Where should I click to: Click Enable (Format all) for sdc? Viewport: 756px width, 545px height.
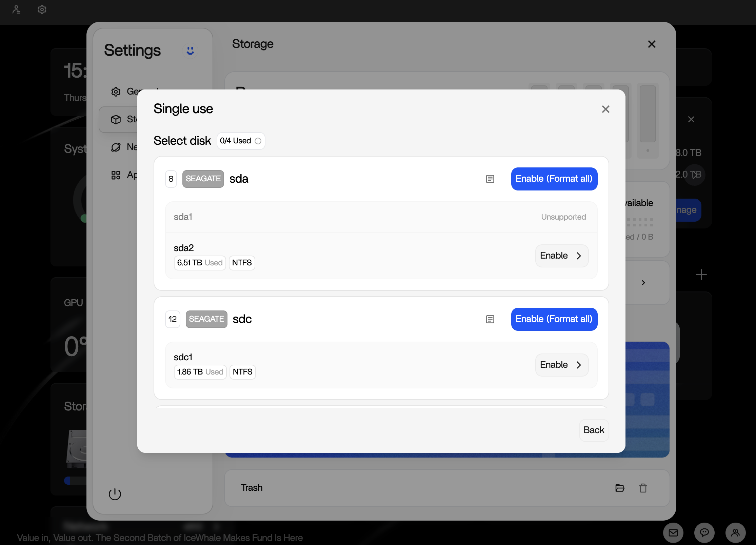point(554,319)
